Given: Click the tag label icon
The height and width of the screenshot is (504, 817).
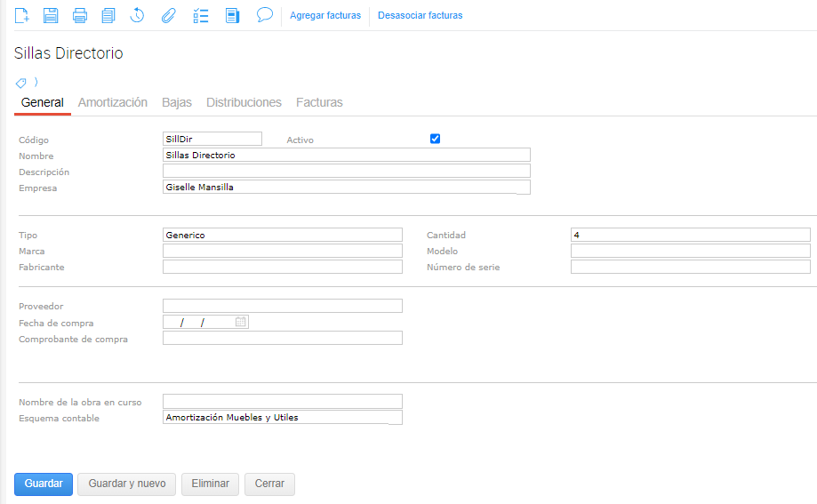Looking at the screenshot, I should [x=21, y=83].
